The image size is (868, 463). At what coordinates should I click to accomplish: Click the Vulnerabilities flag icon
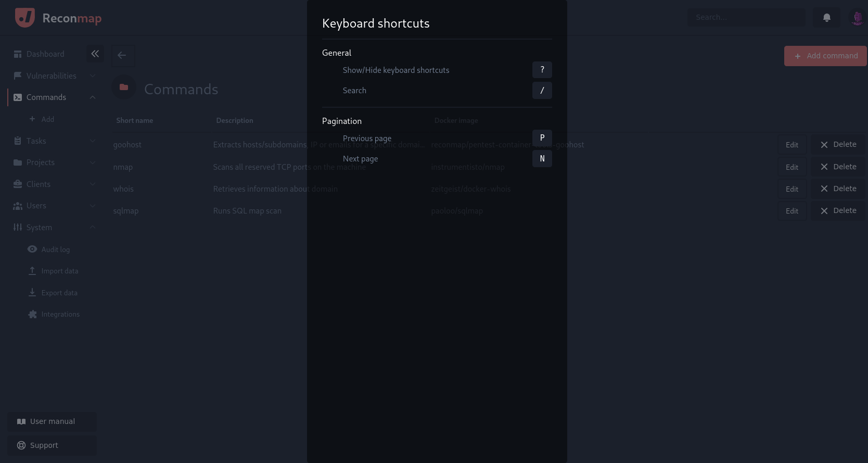18,76
